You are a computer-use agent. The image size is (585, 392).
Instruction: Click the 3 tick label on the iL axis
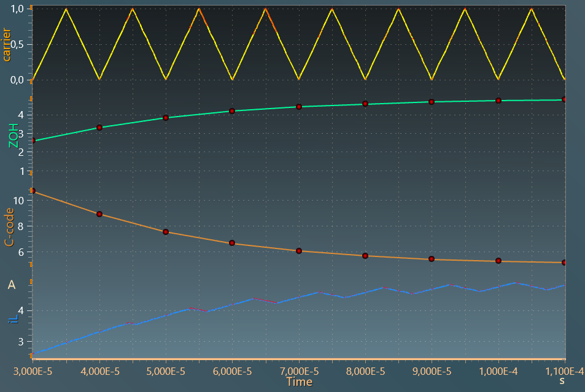(x=22, y=341)
